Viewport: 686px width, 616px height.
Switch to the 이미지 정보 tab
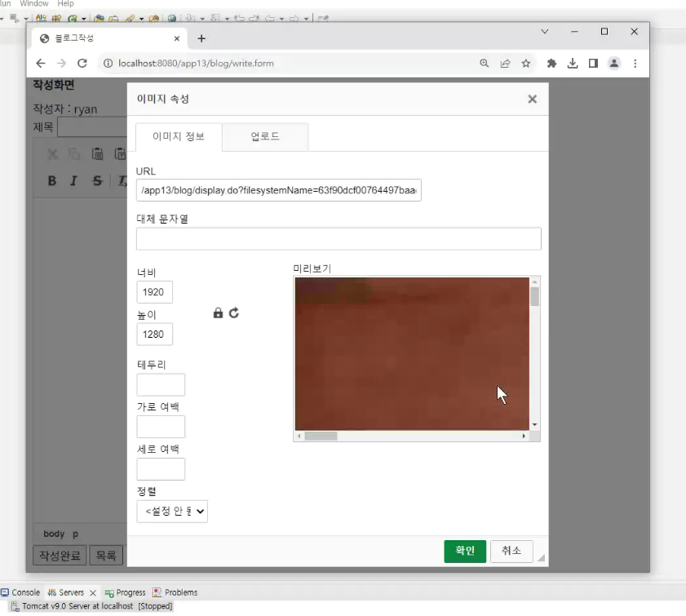(179, 136)
